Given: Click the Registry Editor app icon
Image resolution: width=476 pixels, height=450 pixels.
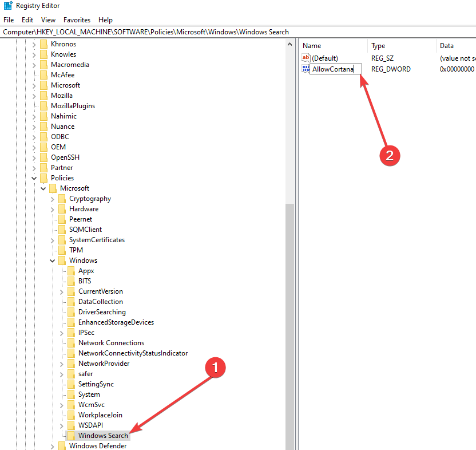Looking at the screenshot, I should [8, 6].
